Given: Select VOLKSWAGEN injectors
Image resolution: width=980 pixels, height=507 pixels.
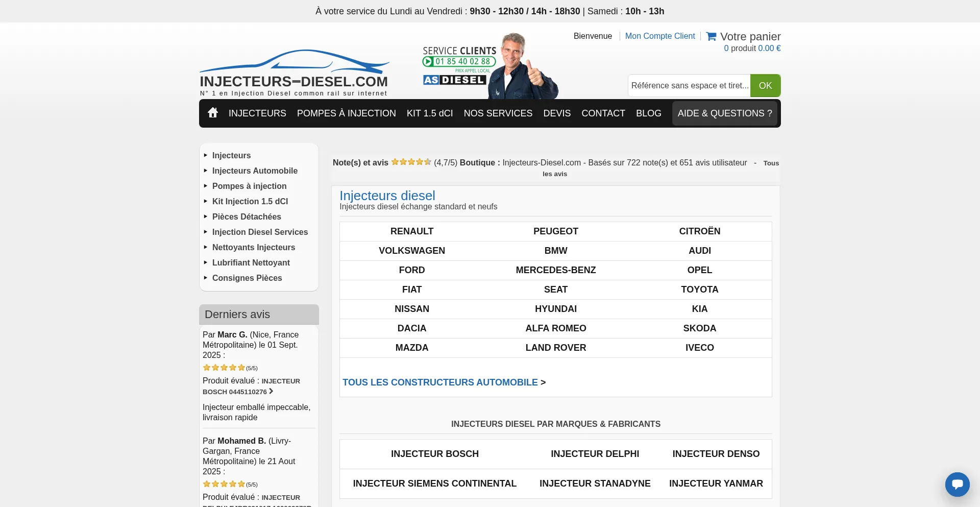Looking at the screenshot, I should click(412, 251).
